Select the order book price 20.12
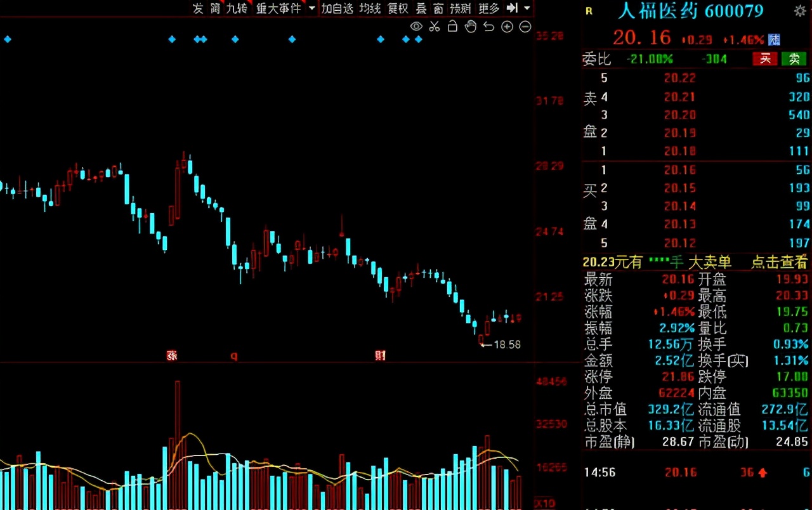812x510 pixels. (680, 243)
